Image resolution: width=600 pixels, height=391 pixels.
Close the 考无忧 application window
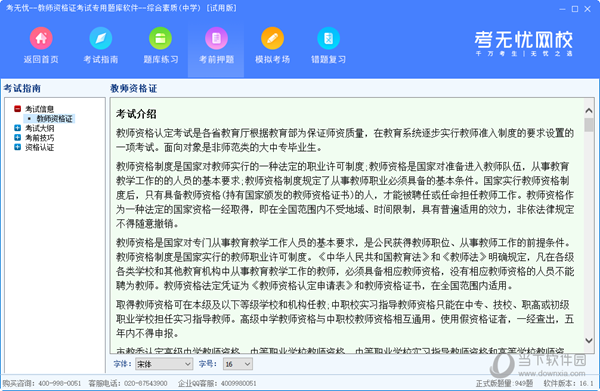click(x=587, y=9)
